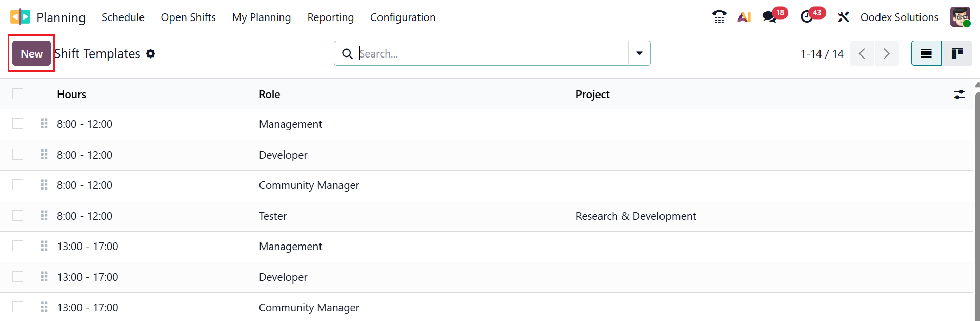Tick the select-all checkbox in header
Image resolution: width=980 pixels, height=321 pixels.
tap(18, 93)
